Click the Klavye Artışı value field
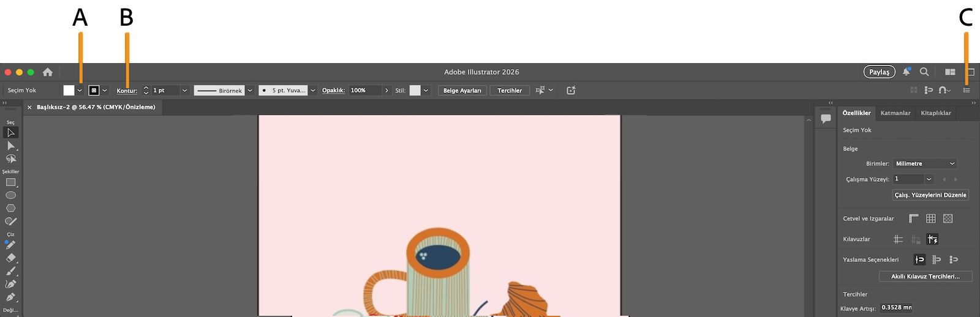The height and width of the screenshot is (317, 980). [x=897, y=307]
